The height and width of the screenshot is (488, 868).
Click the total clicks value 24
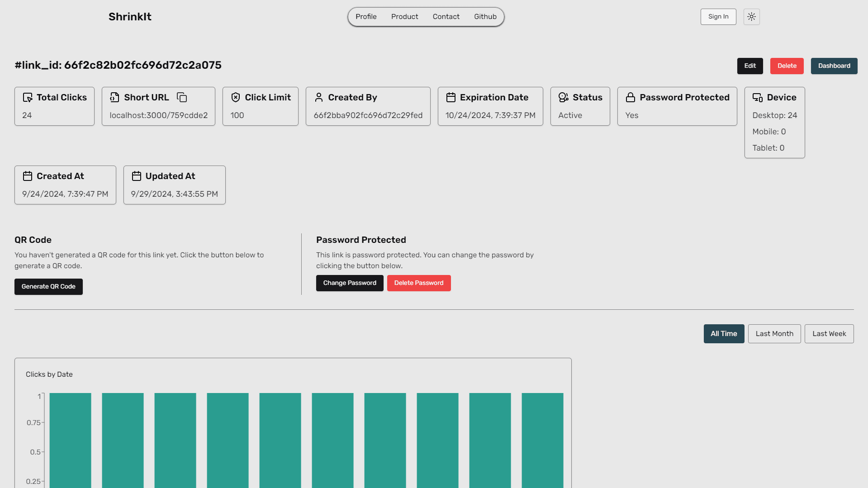27,115
